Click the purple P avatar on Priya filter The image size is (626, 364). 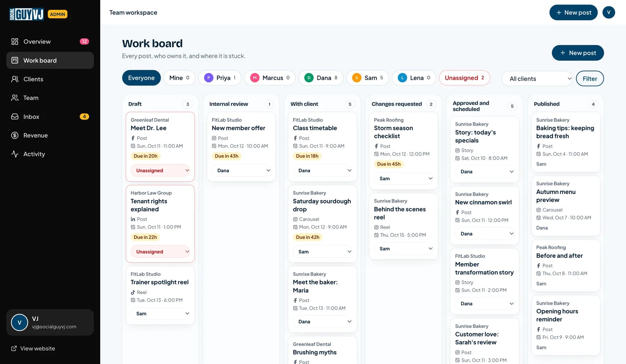[x=209, y=78]
